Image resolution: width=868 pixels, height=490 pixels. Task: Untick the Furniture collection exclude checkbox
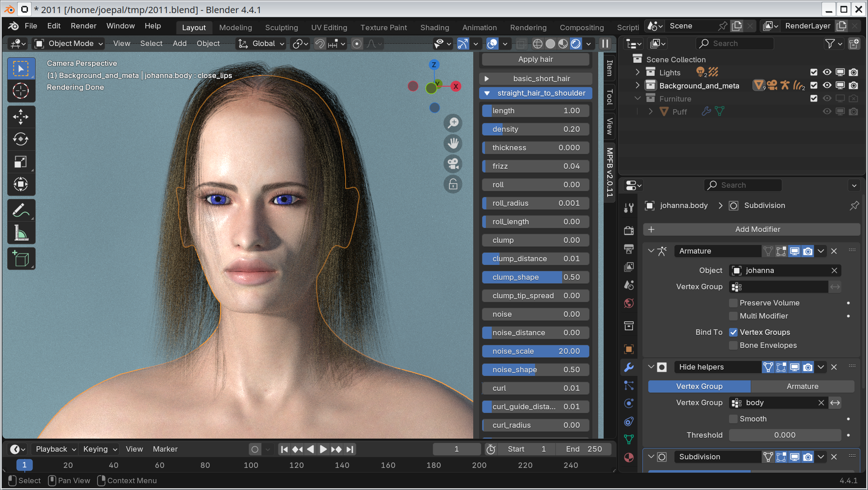click(814, 98)
